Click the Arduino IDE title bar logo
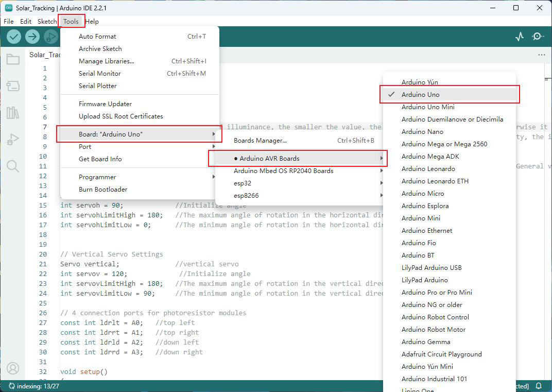Image resolution: width=552 pixels, height=392 pixels. pyautogui.click(x=9, y=8)
